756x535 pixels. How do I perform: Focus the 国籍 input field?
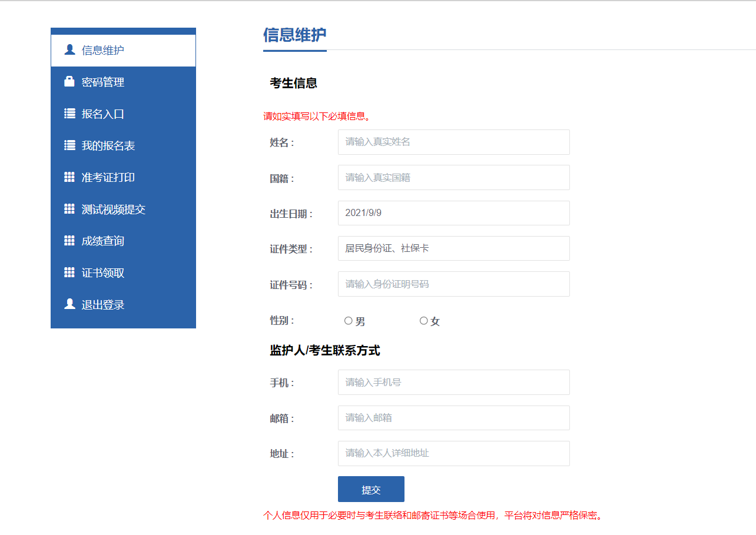pos(454,177)
